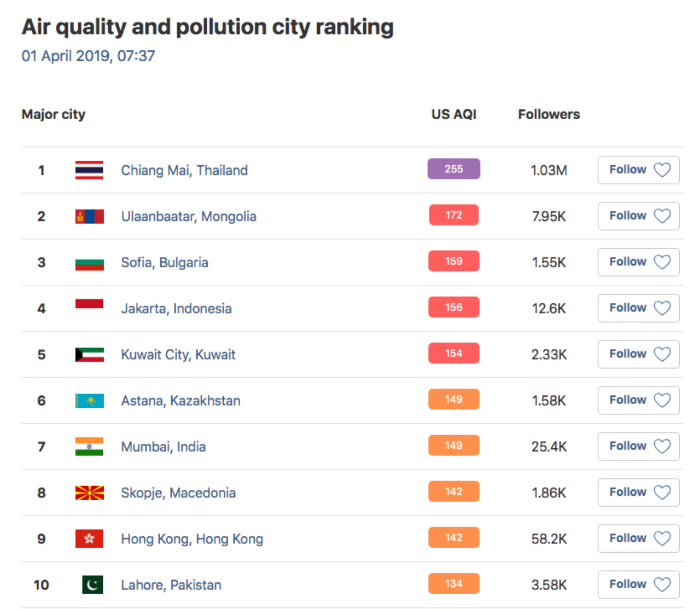Viewport: 700px width, 609px height.
Task: Click the orange 134 AQI badge
Action: pos(454,583)
